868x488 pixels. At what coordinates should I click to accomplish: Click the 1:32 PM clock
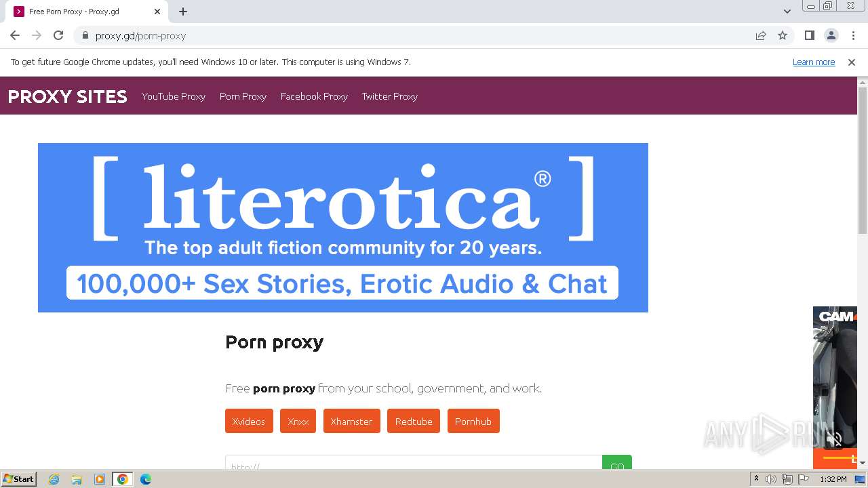click(x=833, y=479)
